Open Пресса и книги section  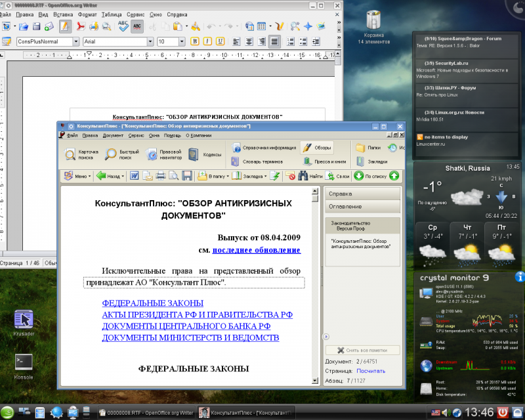(324, 161)
